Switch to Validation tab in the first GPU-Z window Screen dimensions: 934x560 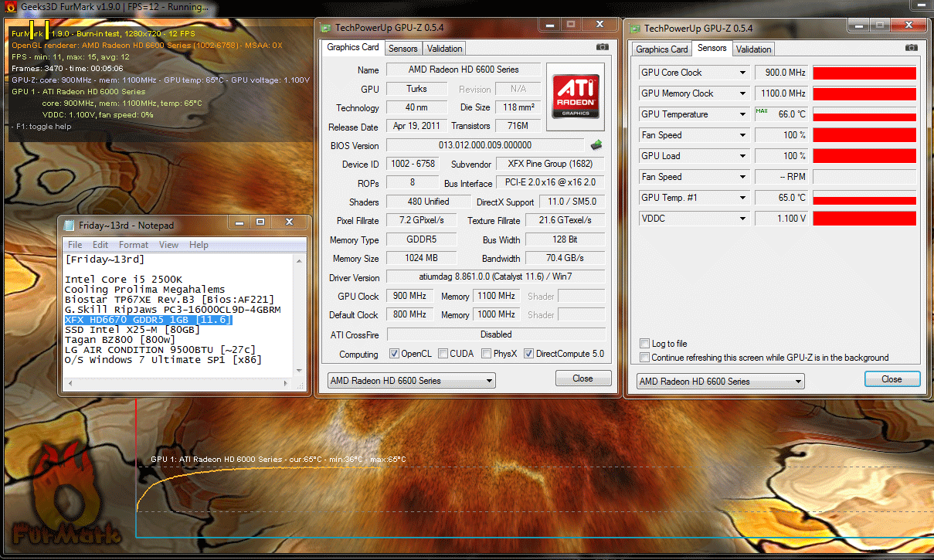pyautogui.click(x=445, y=49)
